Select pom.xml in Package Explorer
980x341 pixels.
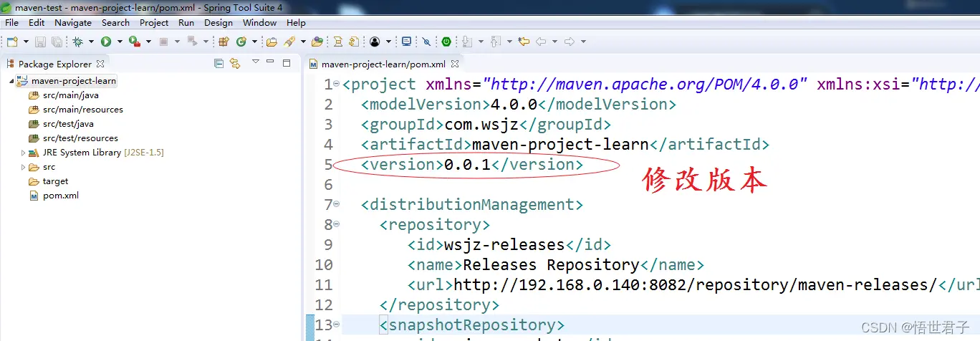point(60,196)
